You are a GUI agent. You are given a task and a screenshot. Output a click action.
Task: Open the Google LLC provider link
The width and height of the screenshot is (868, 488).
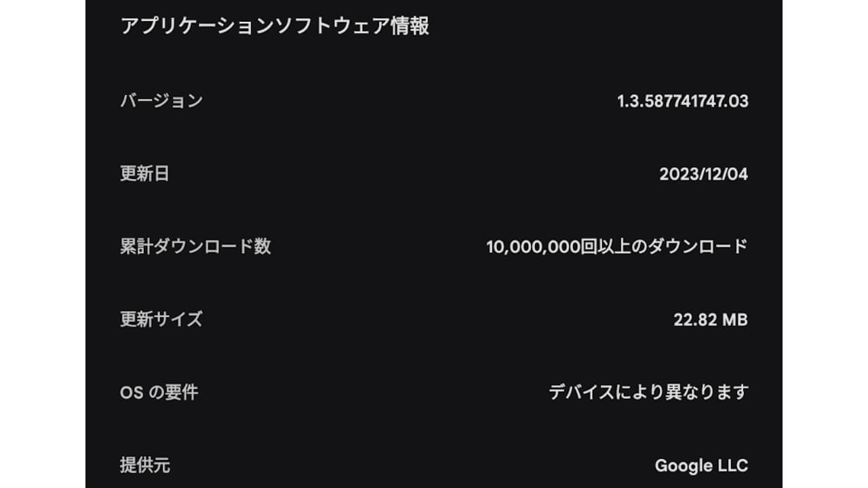click(701, 466)
